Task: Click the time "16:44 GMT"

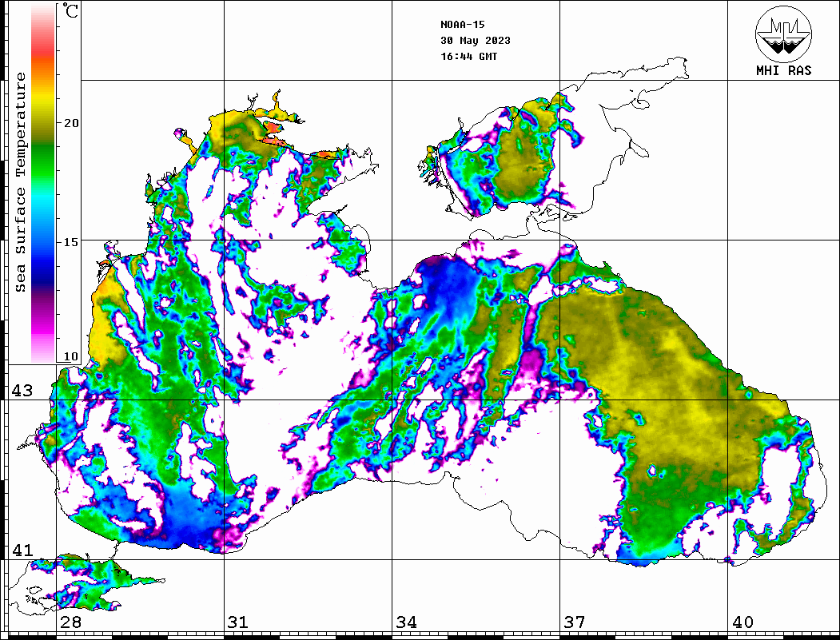Action: tap(468, 57)
